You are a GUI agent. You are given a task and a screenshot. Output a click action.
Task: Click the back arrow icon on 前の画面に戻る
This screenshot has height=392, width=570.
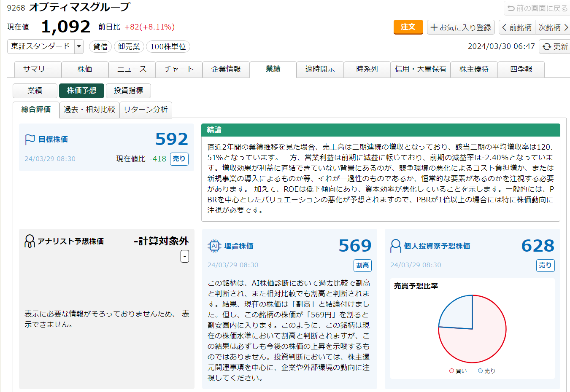tap(511, 8)
